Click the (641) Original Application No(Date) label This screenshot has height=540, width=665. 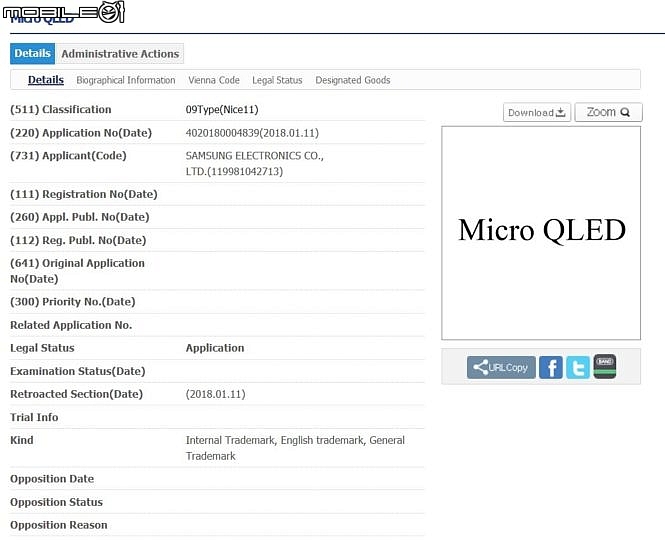click(77, 271)
